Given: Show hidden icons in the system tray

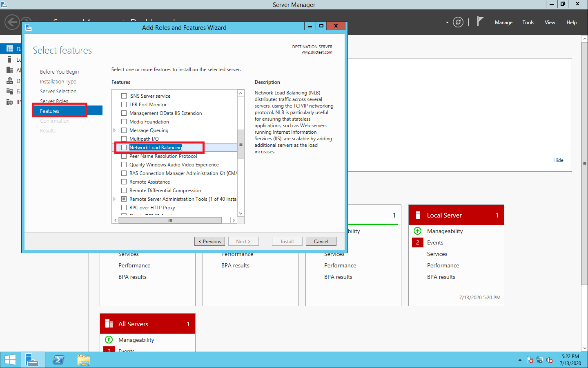Looking at the screenshot, I should pos(520,360).
